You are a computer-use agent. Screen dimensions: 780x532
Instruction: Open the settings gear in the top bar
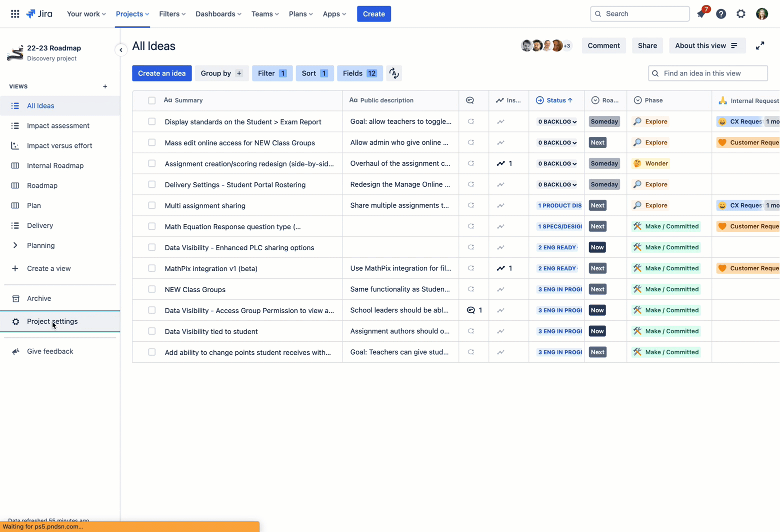pyautogui.click(x=741, y=14)
